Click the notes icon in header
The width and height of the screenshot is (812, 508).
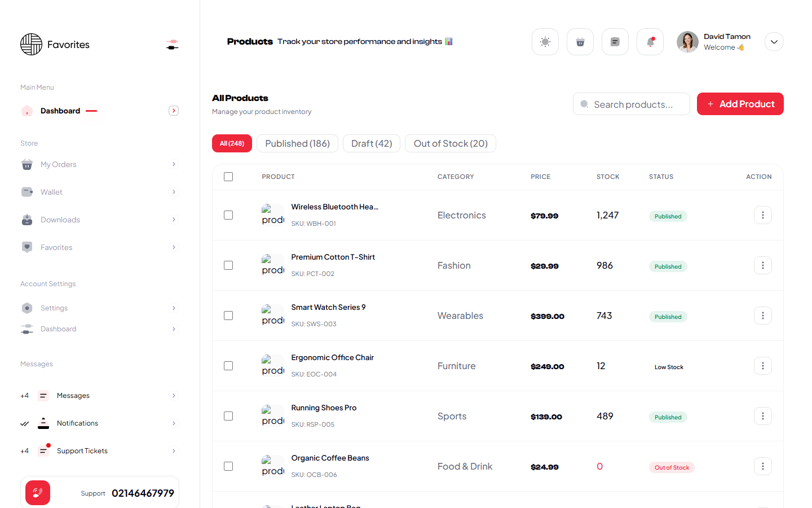click(x=615, y=42)
